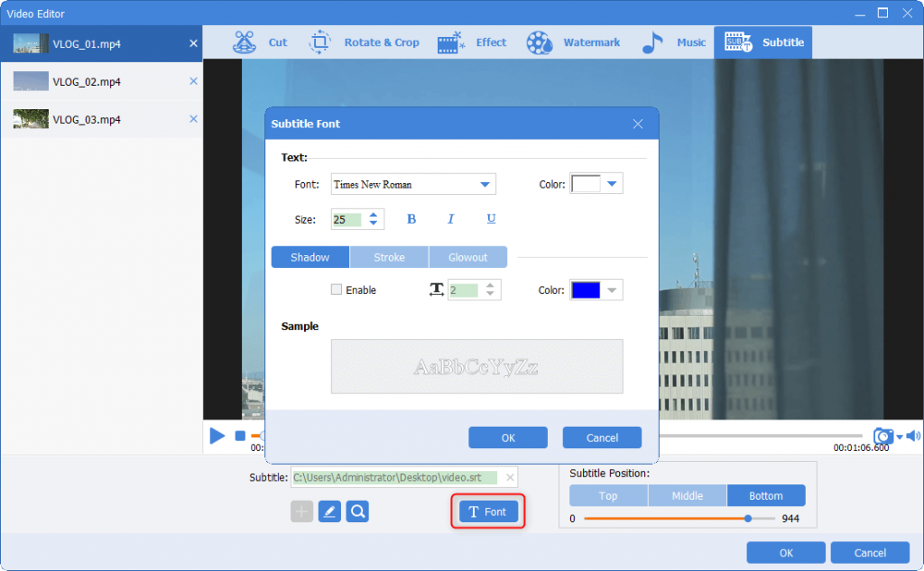Open the shadow Color dropdown arrow

pyautogui.click(x=612, y=290)
